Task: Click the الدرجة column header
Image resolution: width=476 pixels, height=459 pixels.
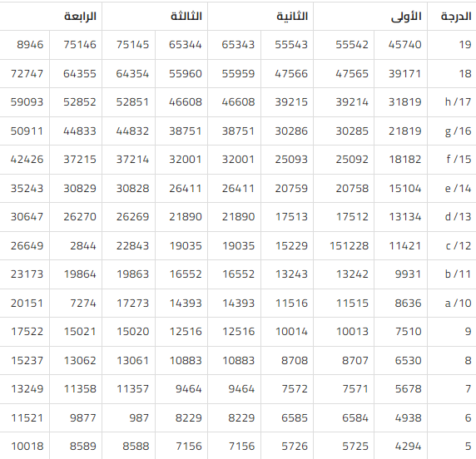Action: (451, 16)
